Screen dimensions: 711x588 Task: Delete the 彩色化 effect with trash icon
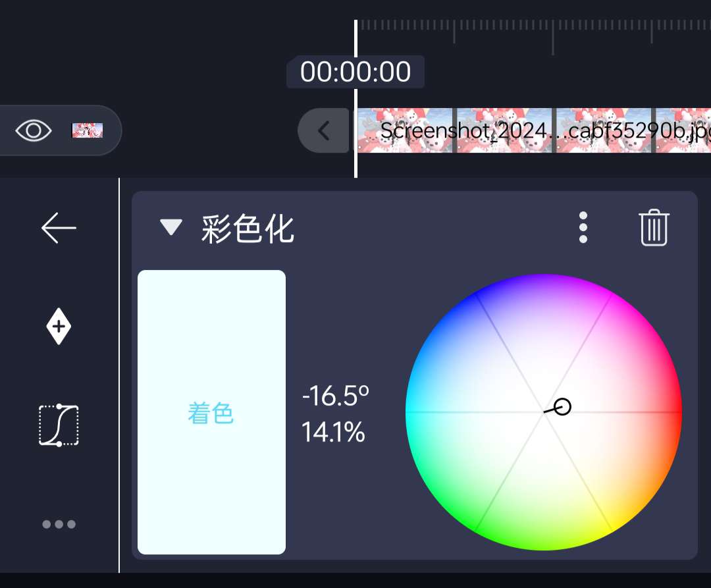(x=654, y=228)
